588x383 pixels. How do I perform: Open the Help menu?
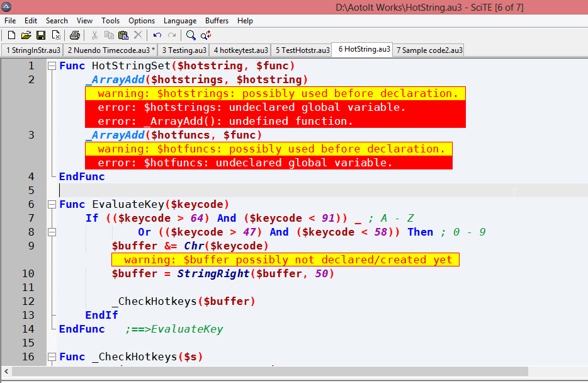pos(246,21)
